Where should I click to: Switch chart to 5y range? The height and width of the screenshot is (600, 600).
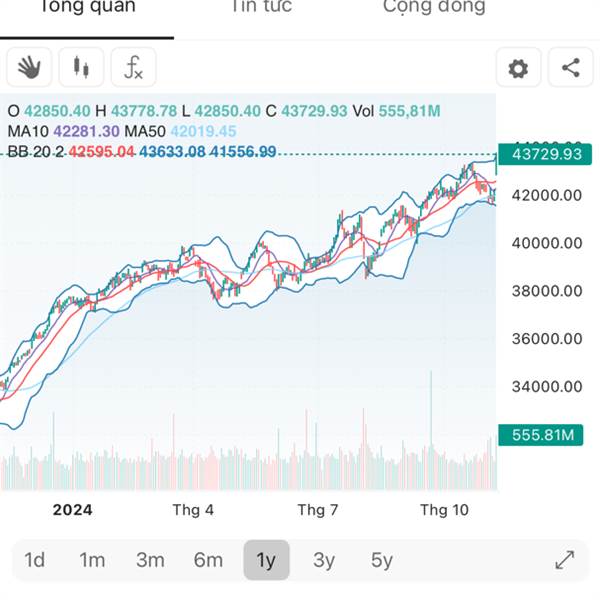pyautogui.click(x=382, y=560)
